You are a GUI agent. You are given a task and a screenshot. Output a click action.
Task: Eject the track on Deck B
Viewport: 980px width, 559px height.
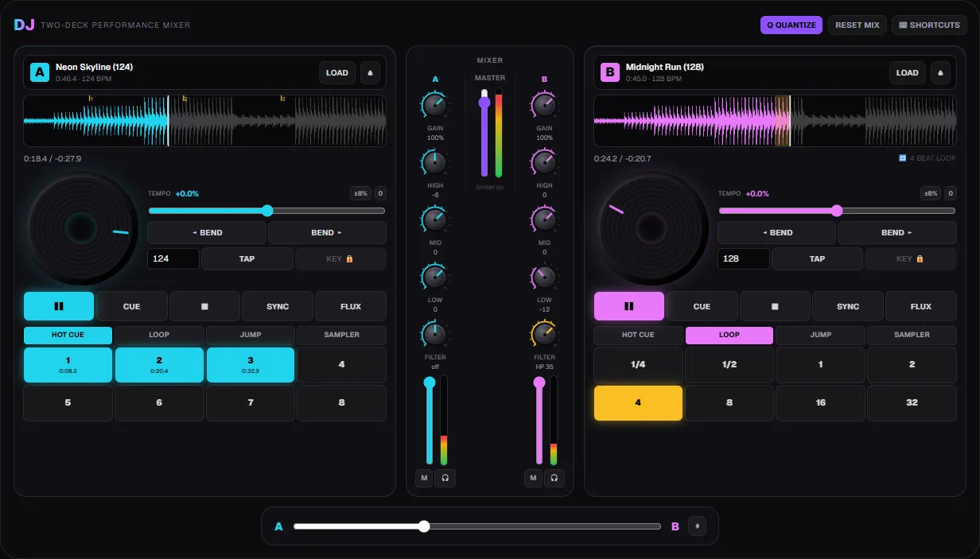[940, 72]
